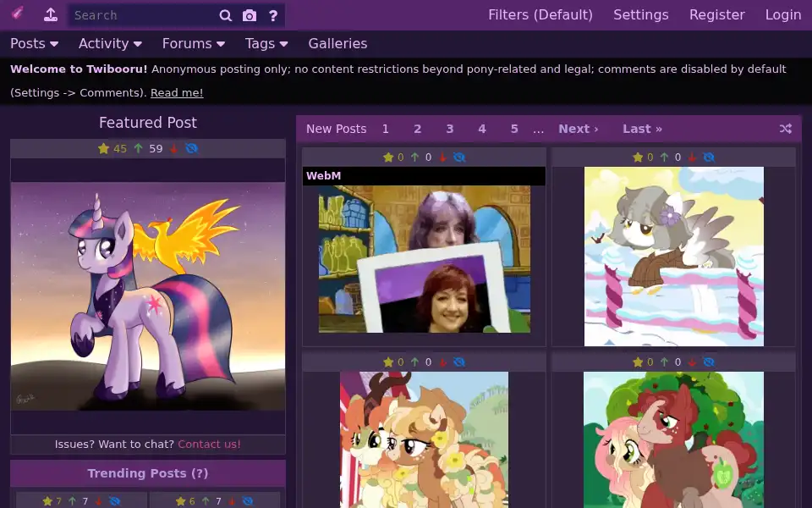Upvote the Applejack family post
The height and width of the screenshot is (508, 812).
coord(414,362)
